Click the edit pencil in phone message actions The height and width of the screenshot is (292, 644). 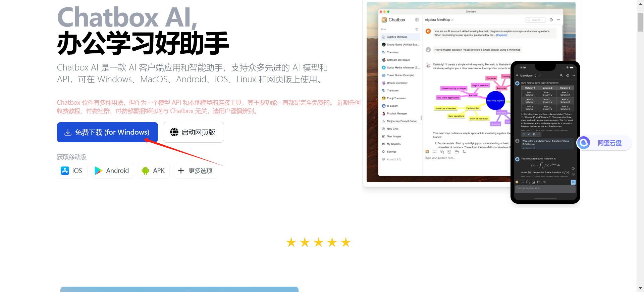coord(529,134)
